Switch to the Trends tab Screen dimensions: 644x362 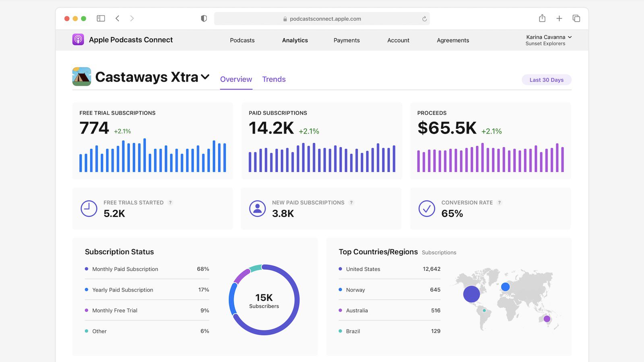274,79
